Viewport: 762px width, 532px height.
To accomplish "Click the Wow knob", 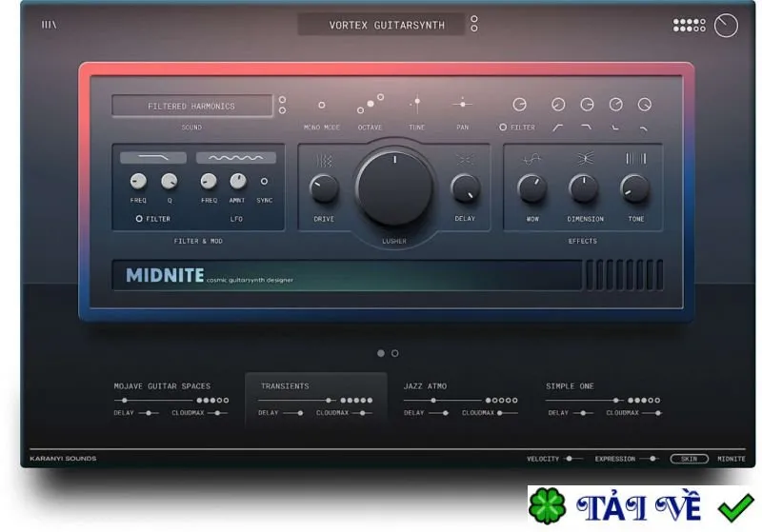I will click(532, 188).
